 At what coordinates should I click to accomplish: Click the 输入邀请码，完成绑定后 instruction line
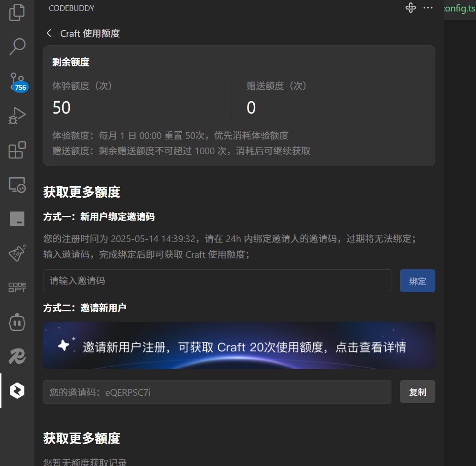tap(146, 254)
